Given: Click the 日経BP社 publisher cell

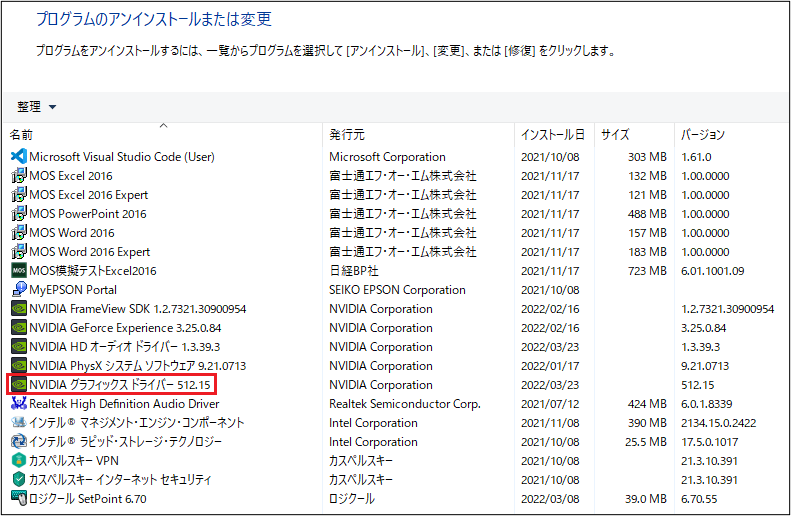Looking at the screenshot, I should pyautogui.click(x=354, y=270).
